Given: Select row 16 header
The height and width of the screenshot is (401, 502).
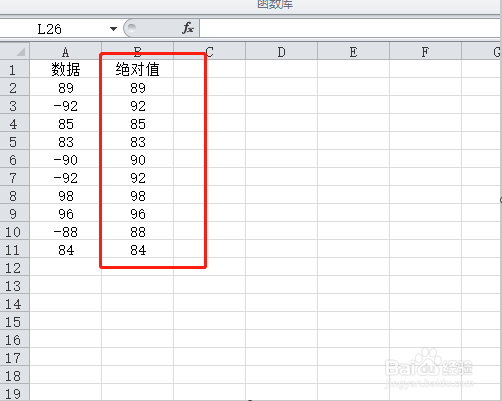Looking at the screenshot, I should [x=15, y=339].
